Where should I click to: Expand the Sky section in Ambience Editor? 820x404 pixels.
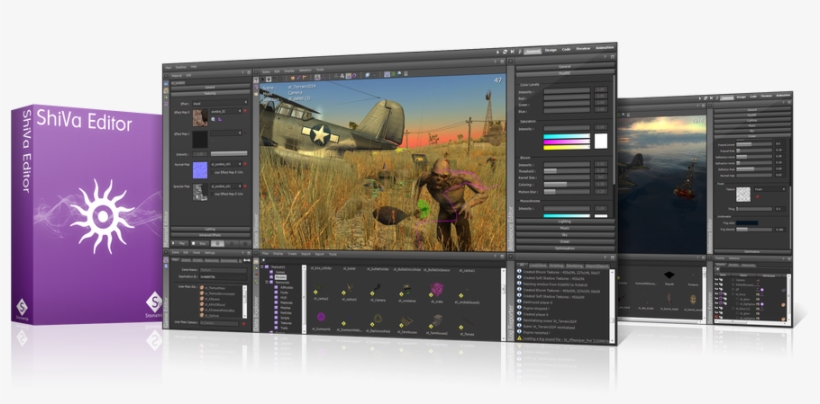(x=565, y=235)
